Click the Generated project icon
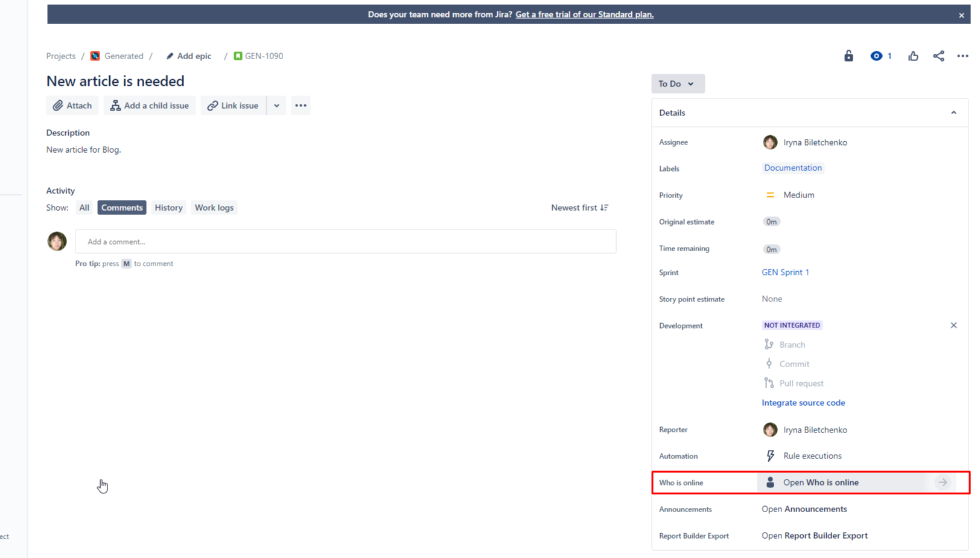Image resolution: width=980 pixels, height=558 pixels. (95, 56)
